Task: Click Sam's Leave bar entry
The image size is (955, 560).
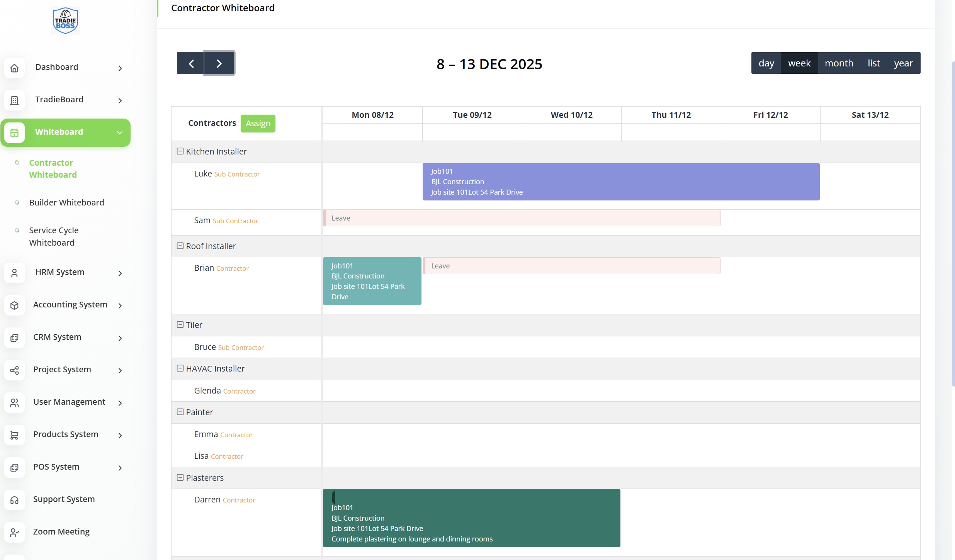Action: click(x=521, y=218)
